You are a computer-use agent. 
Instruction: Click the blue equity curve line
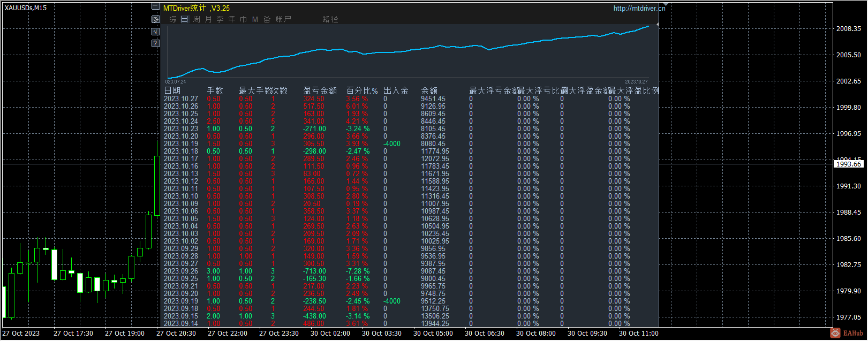(x=407, y=51)
